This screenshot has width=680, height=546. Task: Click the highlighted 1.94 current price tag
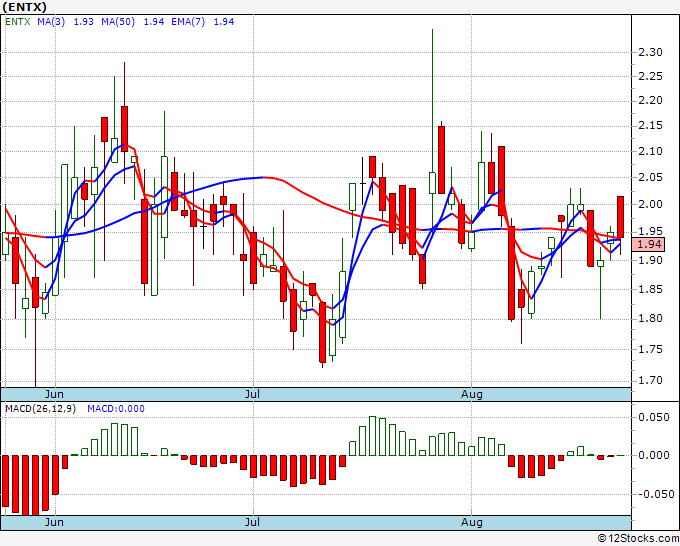click(648, 244)
